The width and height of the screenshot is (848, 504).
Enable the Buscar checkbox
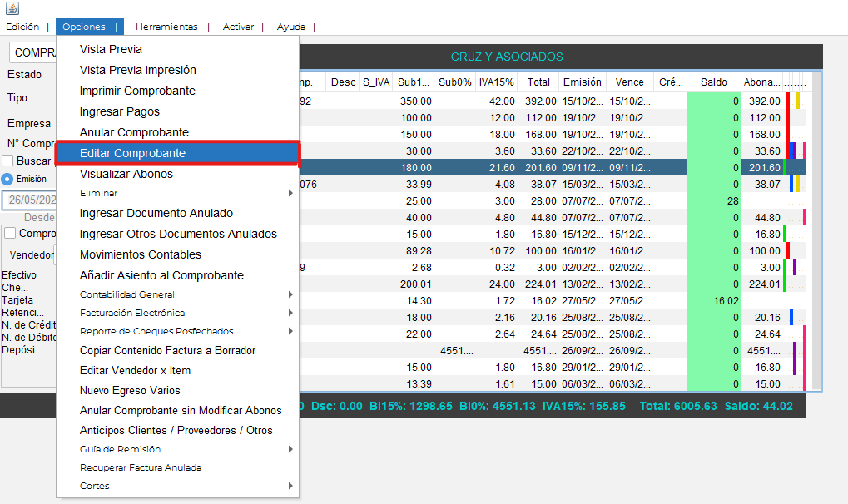click(x=7, y=161)
